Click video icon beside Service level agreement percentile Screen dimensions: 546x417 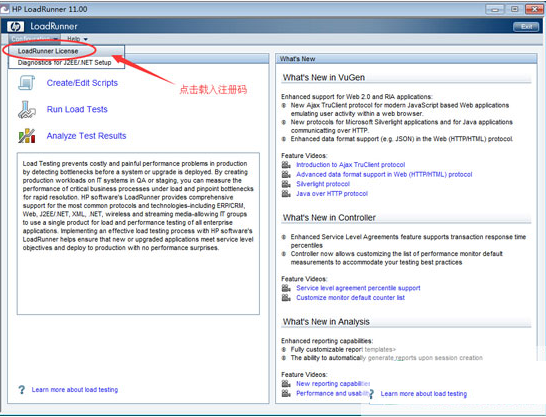(x=286, y=288)
